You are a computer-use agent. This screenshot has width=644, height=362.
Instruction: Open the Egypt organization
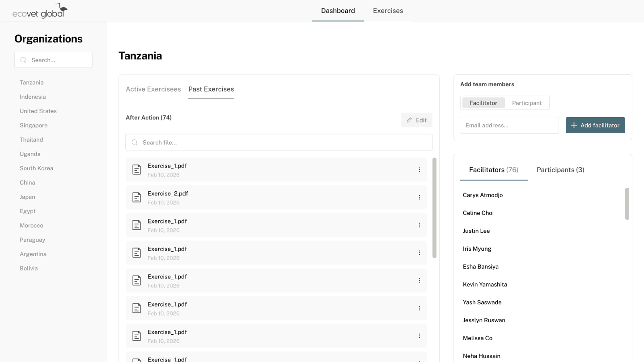click(x=28, y=211)
